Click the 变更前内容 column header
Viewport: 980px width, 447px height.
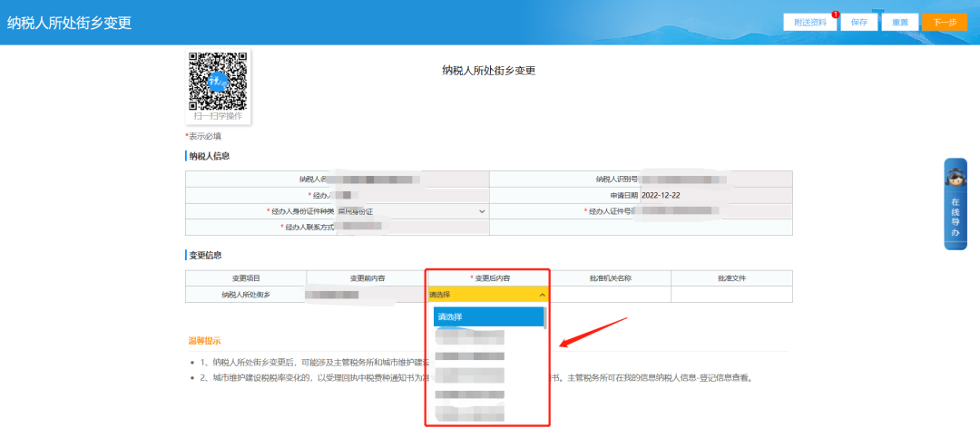367,278
